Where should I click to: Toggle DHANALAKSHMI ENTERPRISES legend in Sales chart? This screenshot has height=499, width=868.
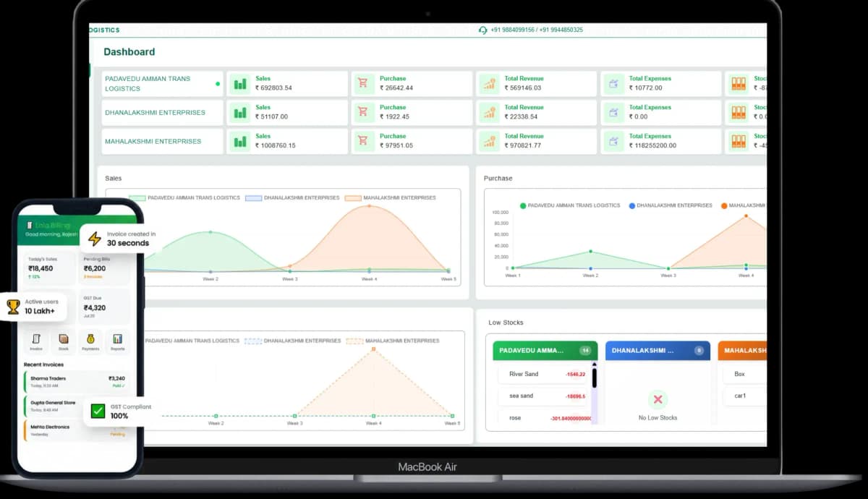tap(291, 197)
